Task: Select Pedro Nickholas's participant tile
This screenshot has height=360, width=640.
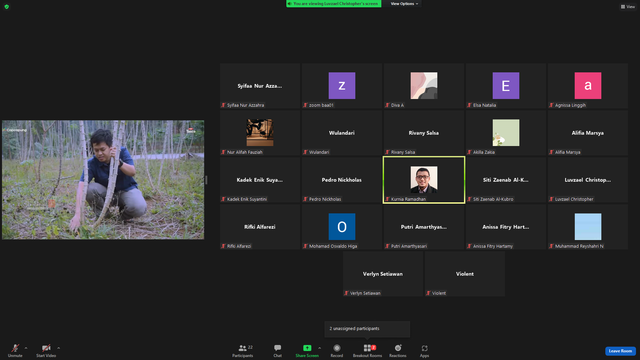Action: pos(342,180)
